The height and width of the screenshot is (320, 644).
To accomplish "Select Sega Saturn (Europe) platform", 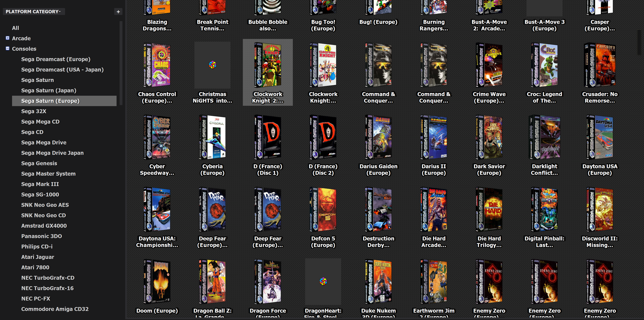I will pos(64,101).
